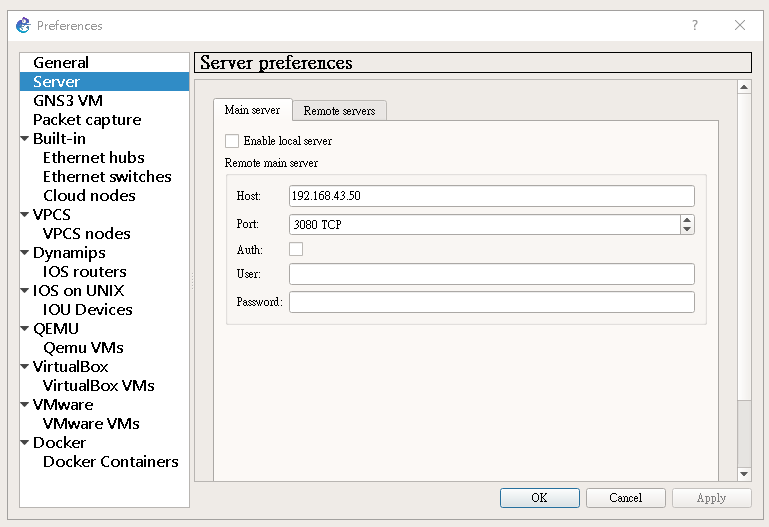Click the scrollbar down arrow

click(744, 474)
